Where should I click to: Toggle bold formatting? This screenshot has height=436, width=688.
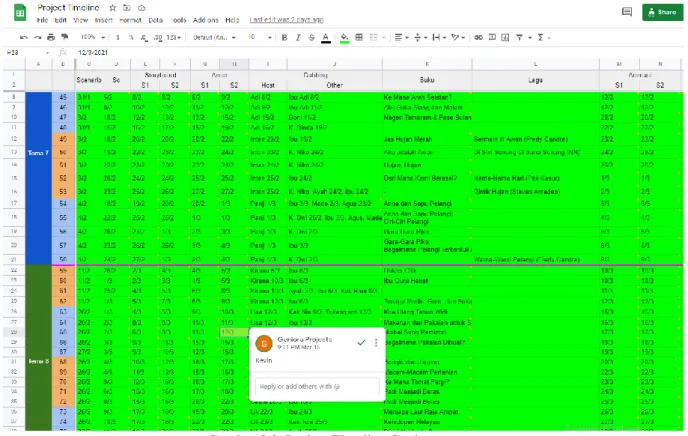pos(284,38)
